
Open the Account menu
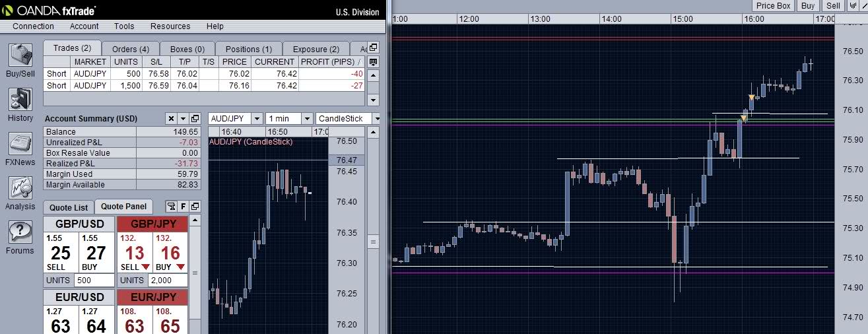click(x=84, y=26)
